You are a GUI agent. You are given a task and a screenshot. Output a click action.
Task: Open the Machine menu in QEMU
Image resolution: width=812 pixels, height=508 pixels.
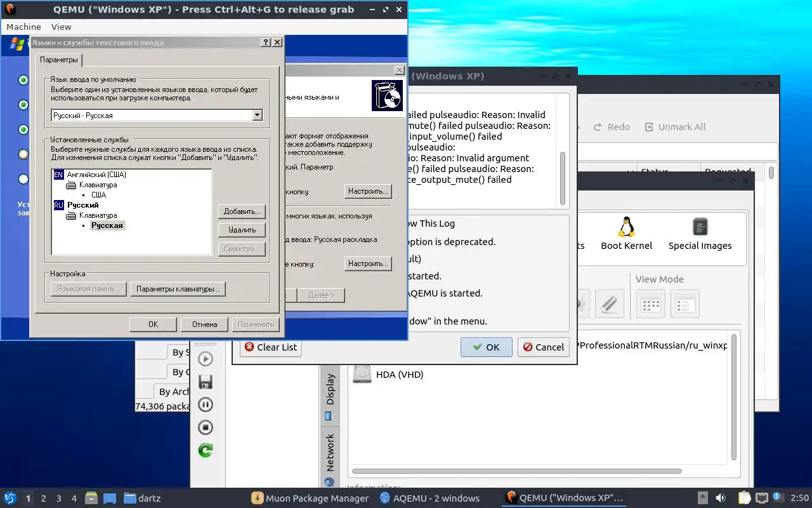click(x=23, y=27)
